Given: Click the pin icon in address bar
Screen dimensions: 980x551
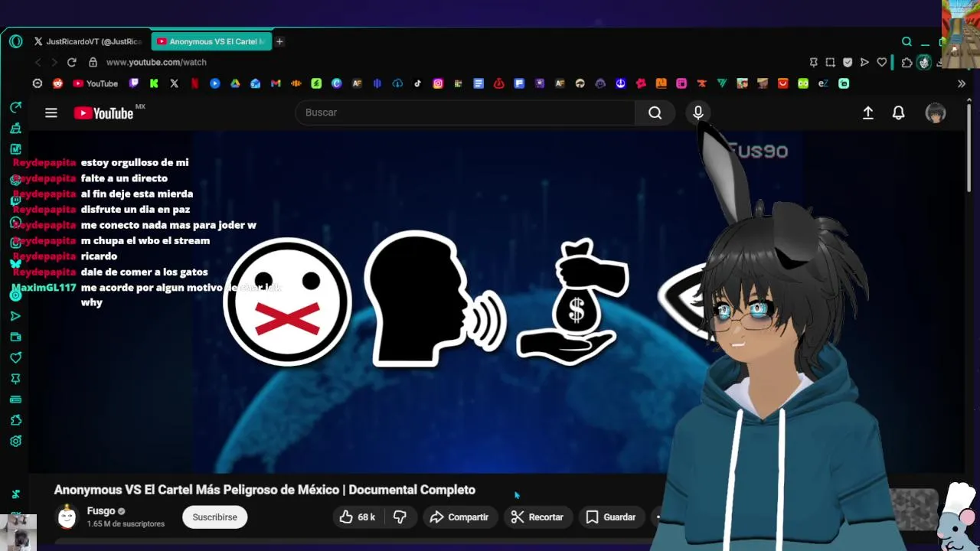Looking at the screenshot, I should click(814, 62).
